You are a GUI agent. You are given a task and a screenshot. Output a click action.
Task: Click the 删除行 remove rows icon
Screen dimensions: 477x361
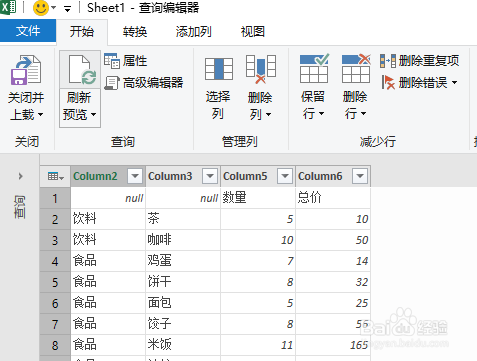click(356, 69)
